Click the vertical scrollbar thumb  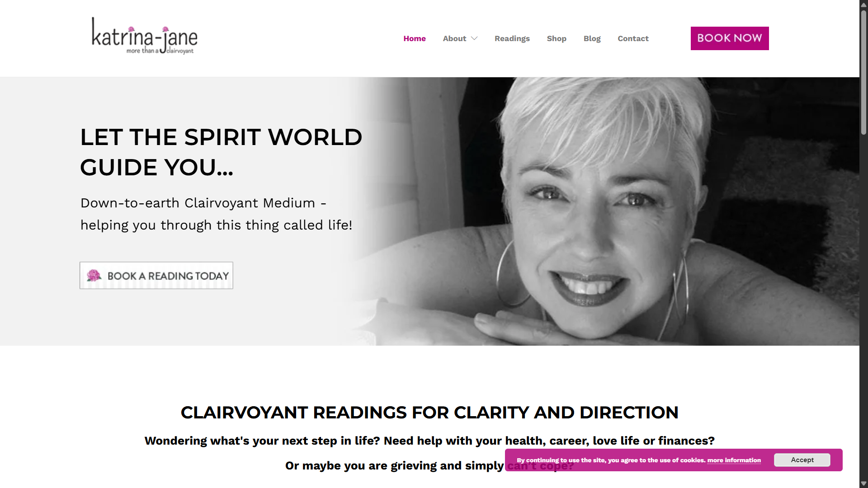click(863, 72)
